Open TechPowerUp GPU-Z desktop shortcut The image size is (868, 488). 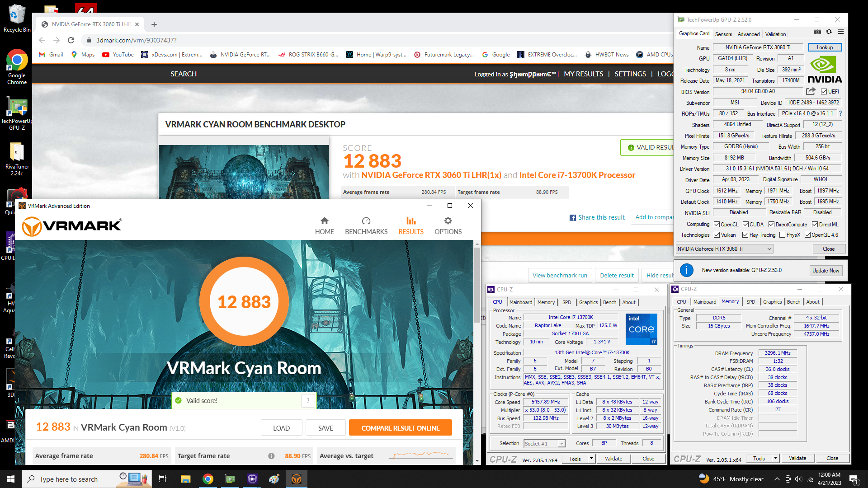point(17,114)
